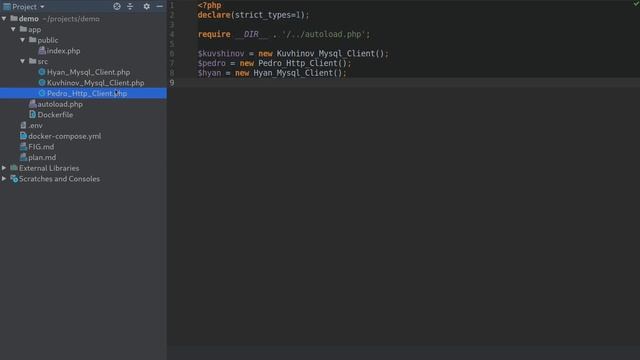Screen dimensions: 640x360
Task: Click the '/../autoload.php' string in code
Action: 324,34
